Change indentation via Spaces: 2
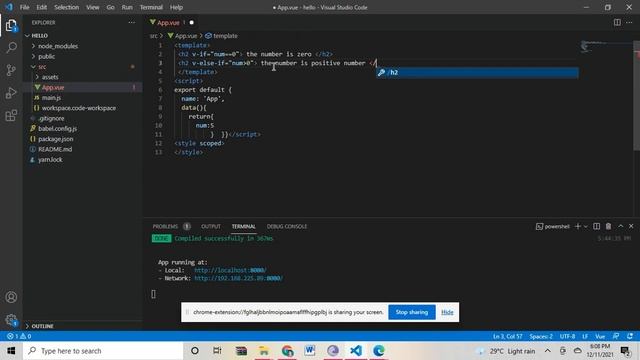 point(541,336)
